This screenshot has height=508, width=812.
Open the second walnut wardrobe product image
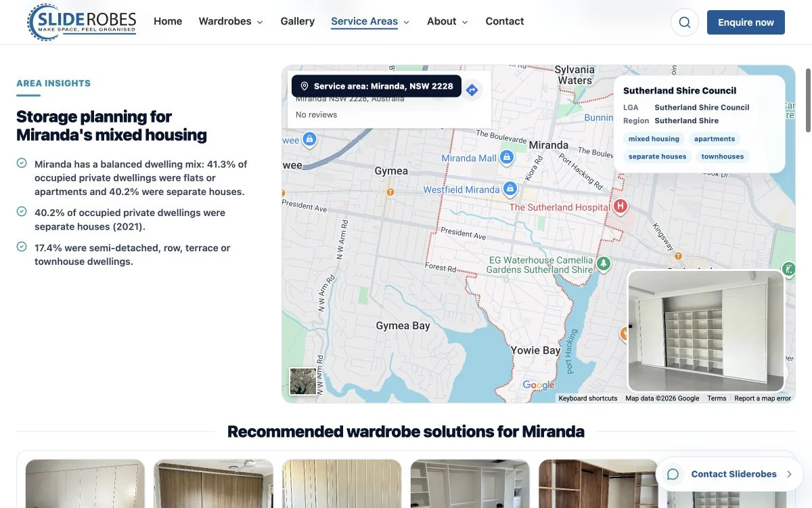(x=213, y=484)
